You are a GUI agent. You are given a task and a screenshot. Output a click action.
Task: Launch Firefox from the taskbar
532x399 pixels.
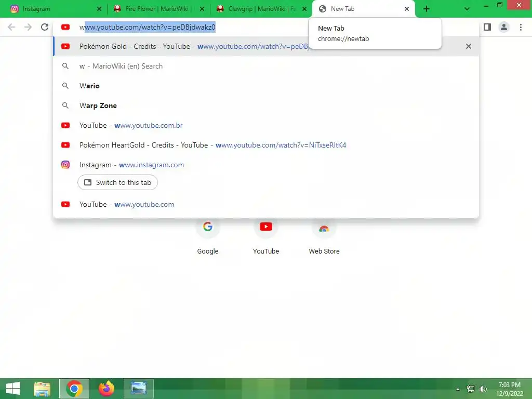point(106,389)
